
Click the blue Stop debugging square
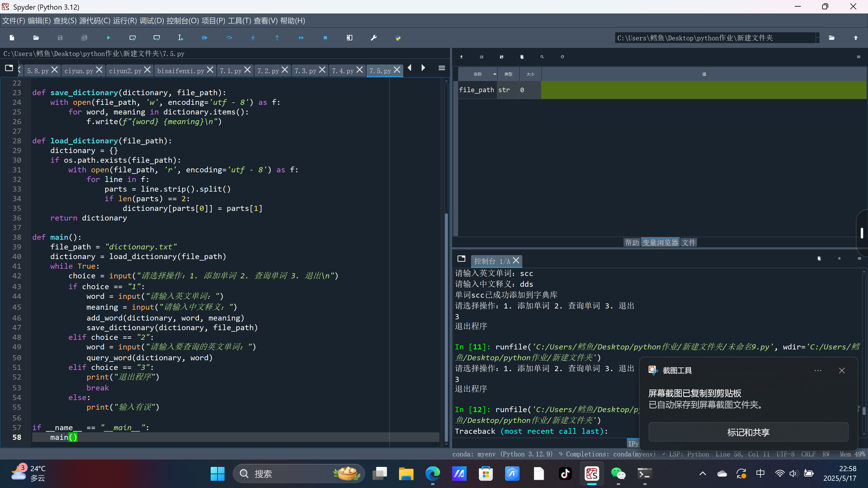325,38
